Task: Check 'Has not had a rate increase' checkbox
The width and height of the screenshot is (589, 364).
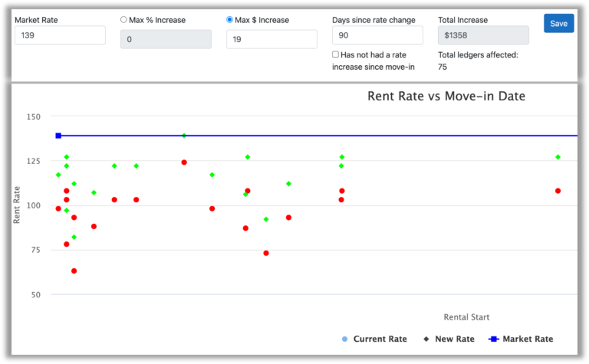Action: pos(335,54)
